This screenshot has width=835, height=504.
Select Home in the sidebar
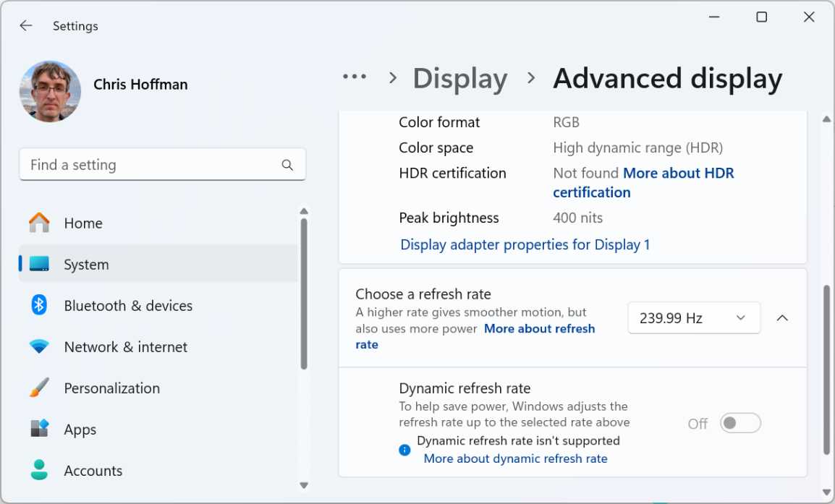point(83,223)
